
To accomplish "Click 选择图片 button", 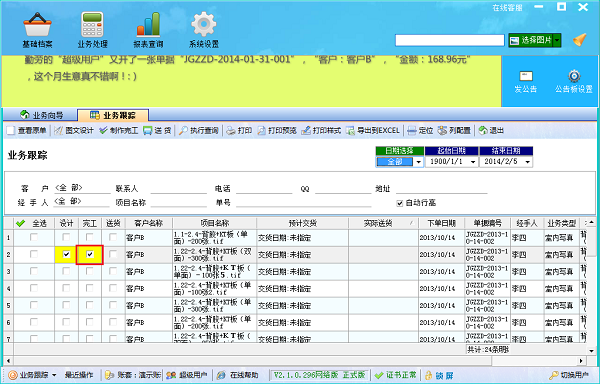I will click(x=531, y=40).
